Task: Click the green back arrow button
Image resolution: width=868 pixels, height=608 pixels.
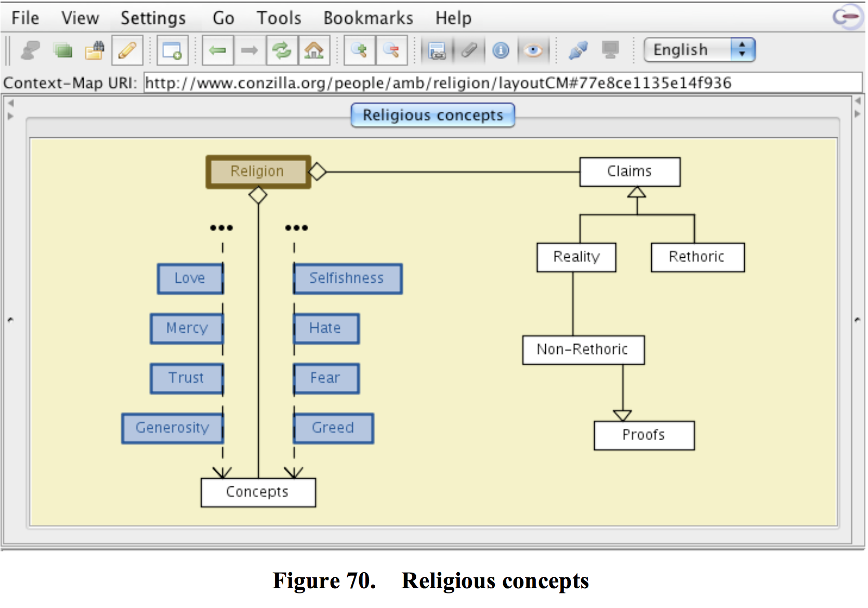Action: tap(218, 50)
